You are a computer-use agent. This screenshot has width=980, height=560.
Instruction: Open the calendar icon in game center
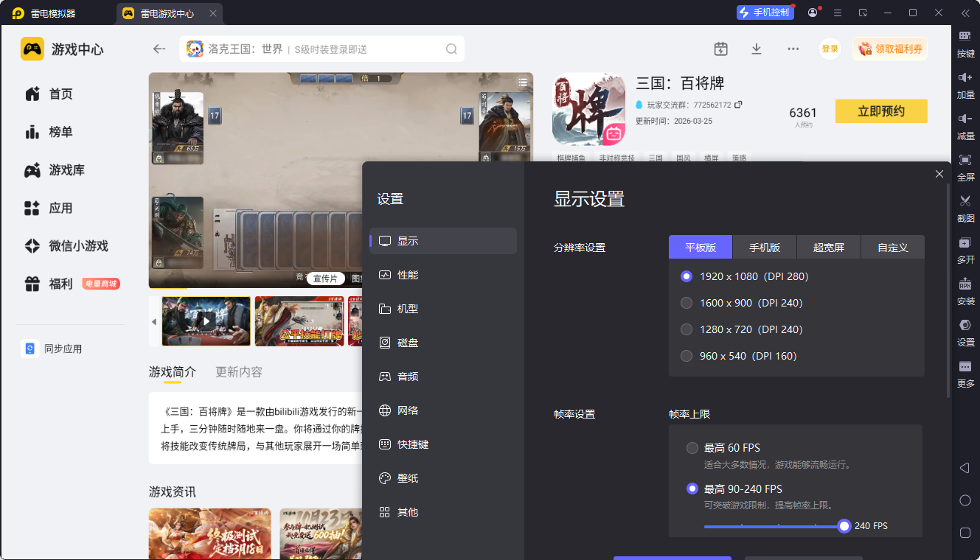pyautogui.click(x=720, y=49)
